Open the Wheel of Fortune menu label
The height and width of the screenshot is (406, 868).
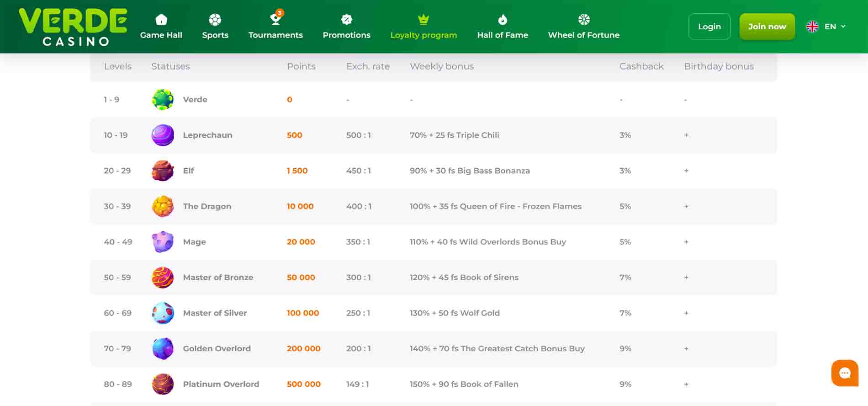(584, 35)
